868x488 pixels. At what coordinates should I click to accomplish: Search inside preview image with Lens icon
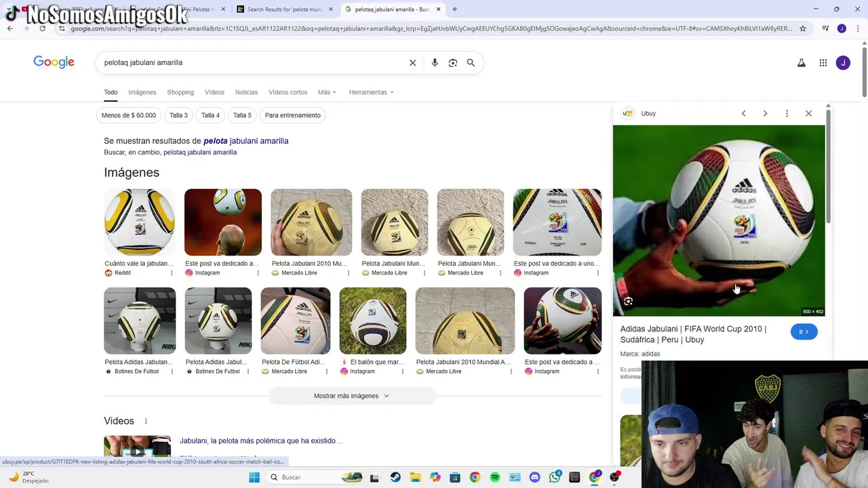point(628,301)
